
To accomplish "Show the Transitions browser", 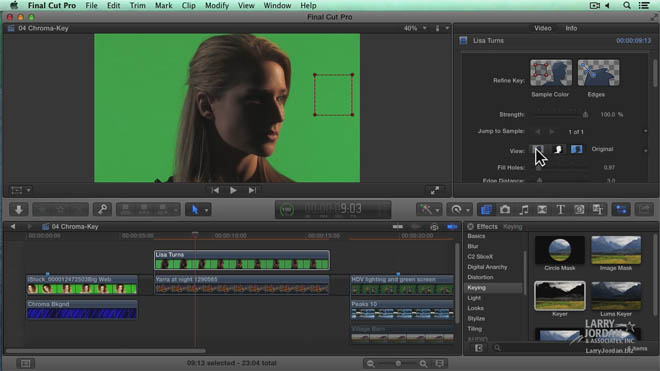I will click(542, 209).
